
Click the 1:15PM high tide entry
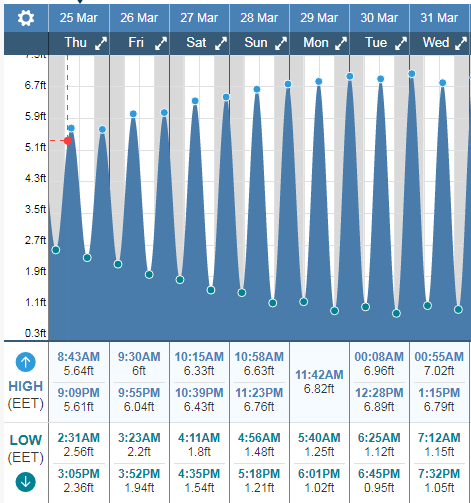point(439,399)
